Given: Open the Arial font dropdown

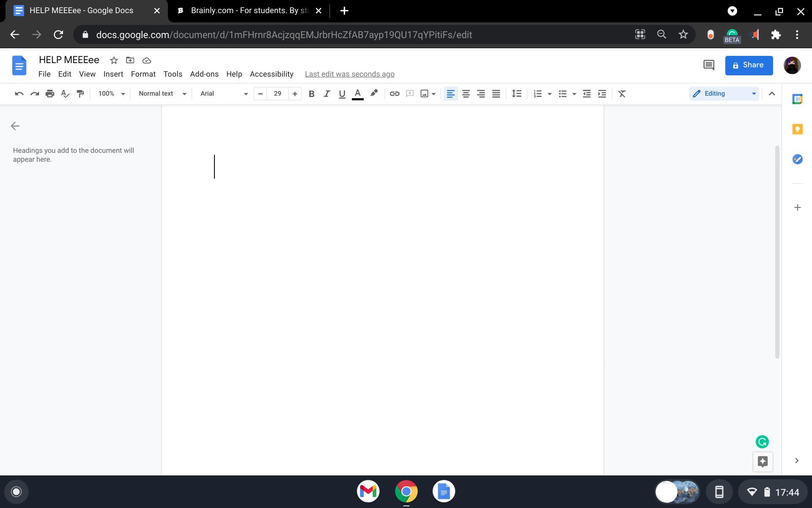Looking at the screenshot, I should (x=224, y=94).
